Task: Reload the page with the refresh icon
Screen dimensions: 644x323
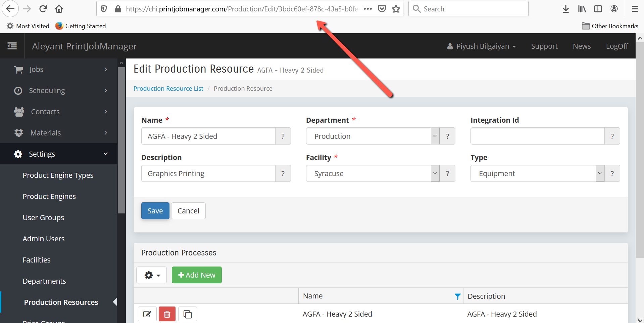Action: [43, 9]
